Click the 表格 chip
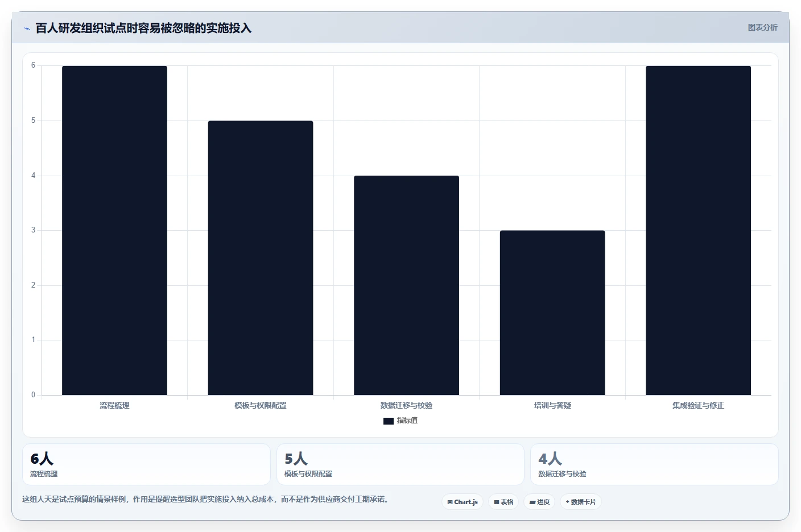The image size is (801, 532). coord(503,502)
